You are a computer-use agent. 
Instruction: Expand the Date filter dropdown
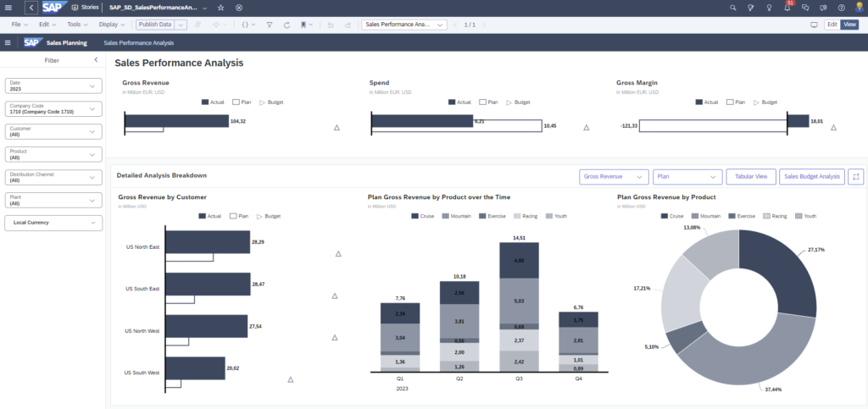(x=53, y=86)
